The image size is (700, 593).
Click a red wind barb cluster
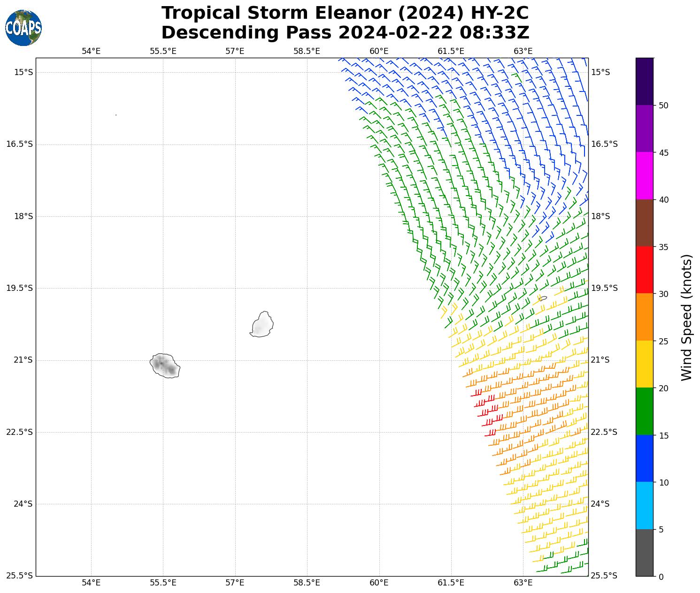[x=484, y=407]
